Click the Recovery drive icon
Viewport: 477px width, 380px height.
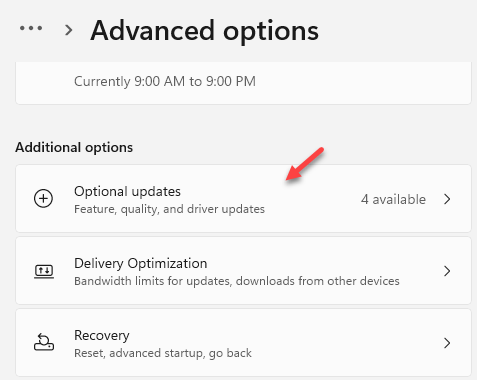point(44,342)
